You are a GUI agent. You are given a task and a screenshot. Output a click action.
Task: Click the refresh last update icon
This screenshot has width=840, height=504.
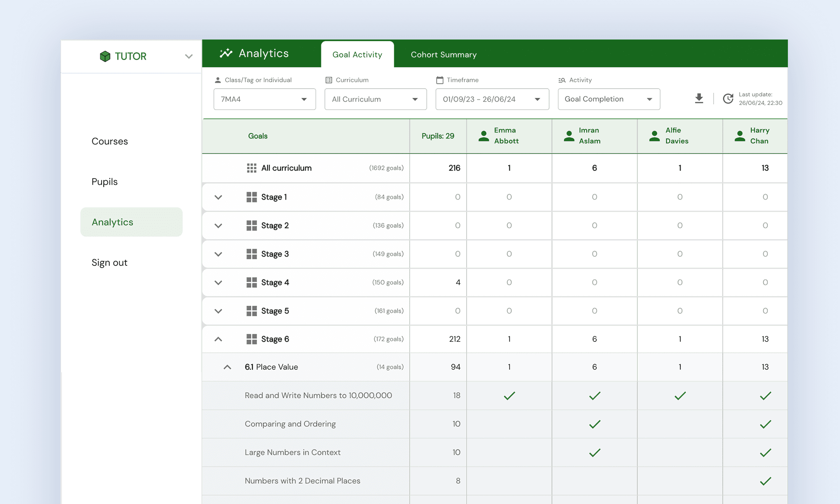728,99
